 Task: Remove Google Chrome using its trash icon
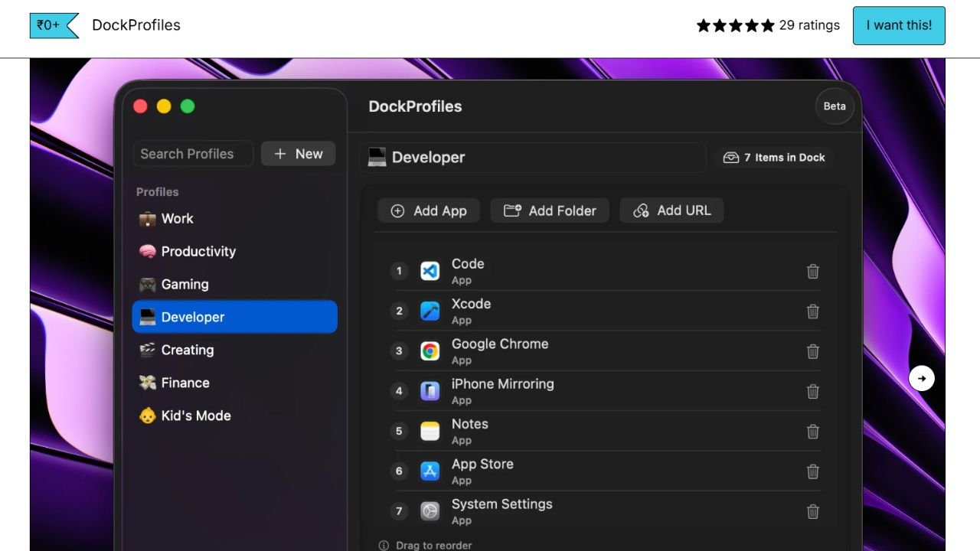click(813, 351)
